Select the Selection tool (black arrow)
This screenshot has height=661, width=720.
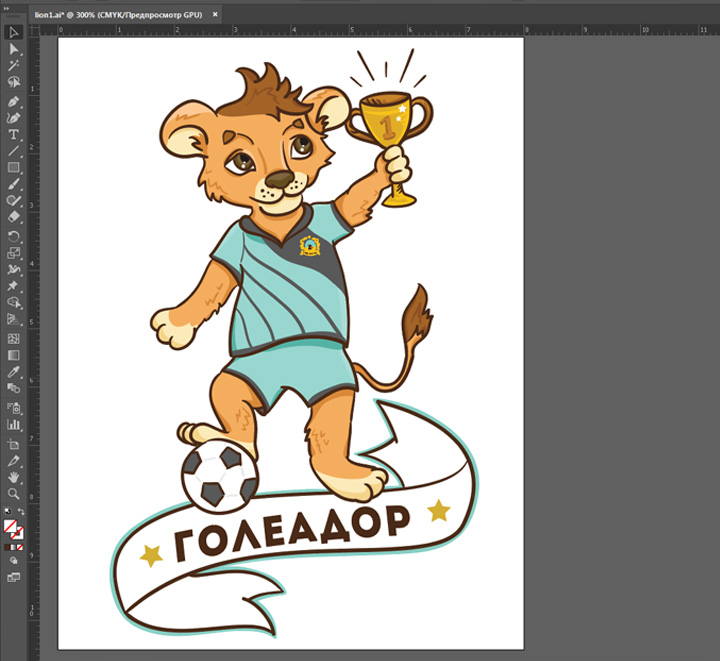coord(14,32)
